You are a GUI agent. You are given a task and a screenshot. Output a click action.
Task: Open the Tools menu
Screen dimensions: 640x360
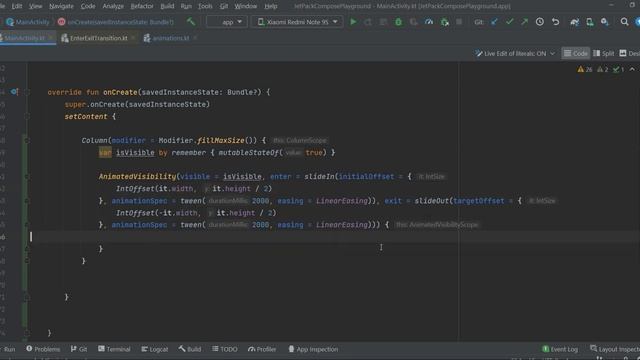(205, 6)
